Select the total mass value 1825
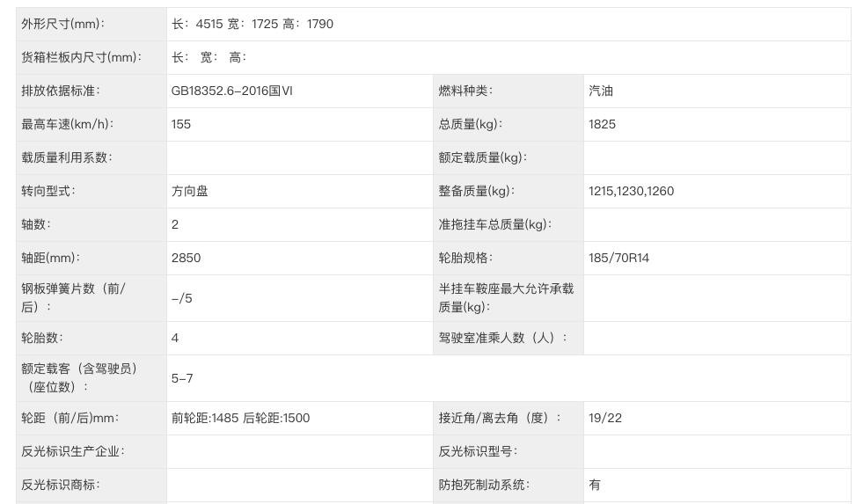Screen dimensions: 856x504 pos(603,124)
